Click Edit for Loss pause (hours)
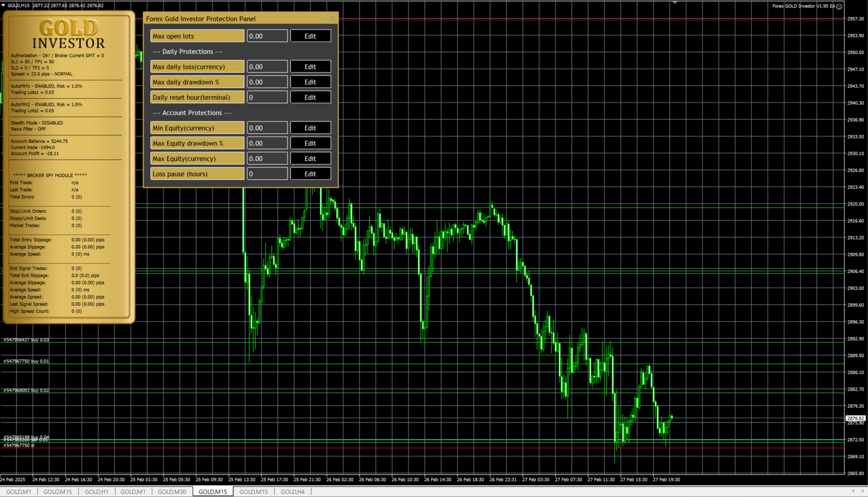This screenshot has height=497, width=868. coord(310,174)
